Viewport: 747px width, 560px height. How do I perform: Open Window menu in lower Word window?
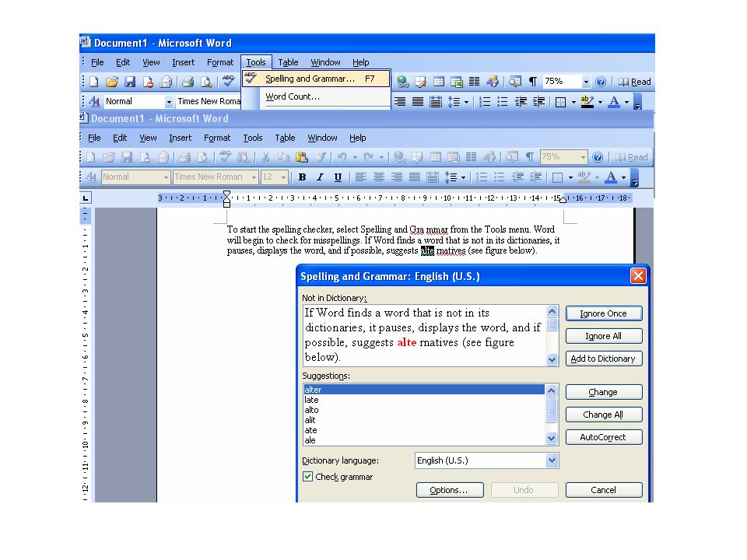point(322,138)
